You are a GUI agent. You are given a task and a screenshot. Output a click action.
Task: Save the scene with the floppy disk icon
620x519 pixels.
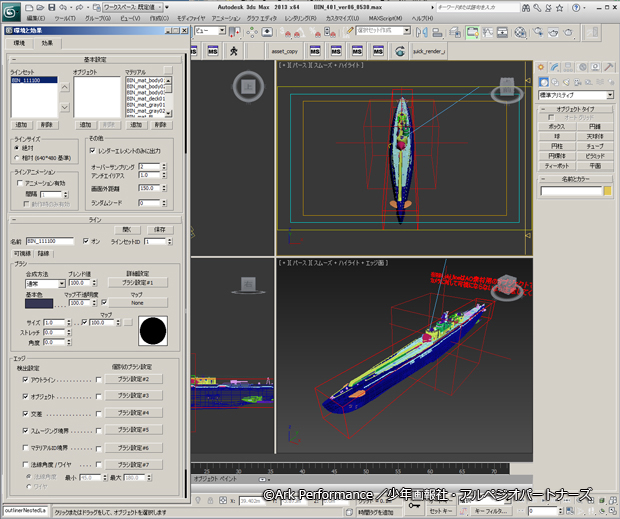pyautogui.click(x=51, y=8)
